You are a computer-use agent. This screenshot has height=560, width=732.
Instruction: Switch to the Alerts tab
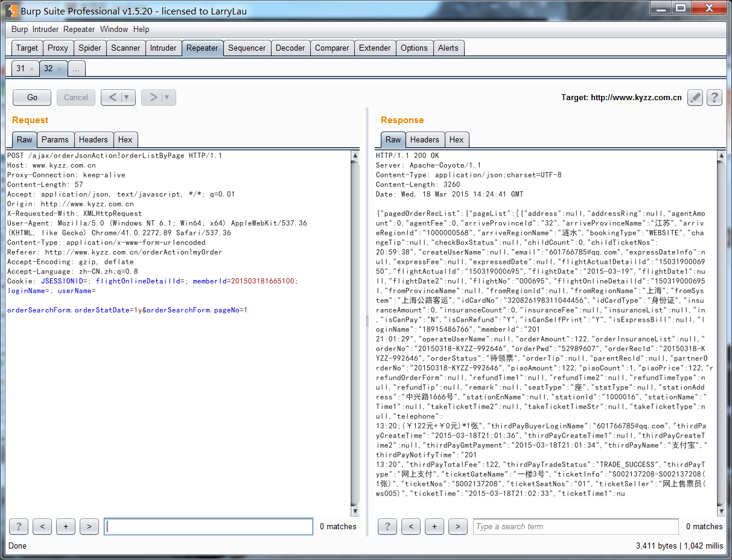pos(448,48)
